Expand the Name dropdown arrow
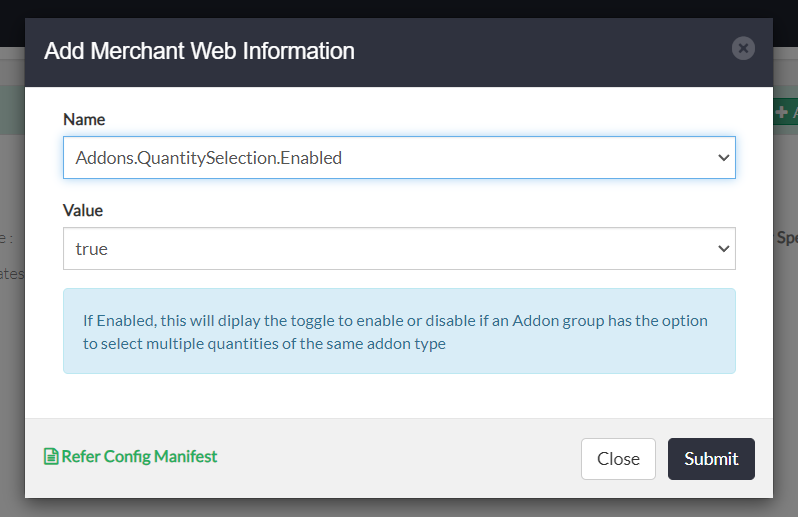The height and width of the screenshot is (517, 798). point(723,158)
